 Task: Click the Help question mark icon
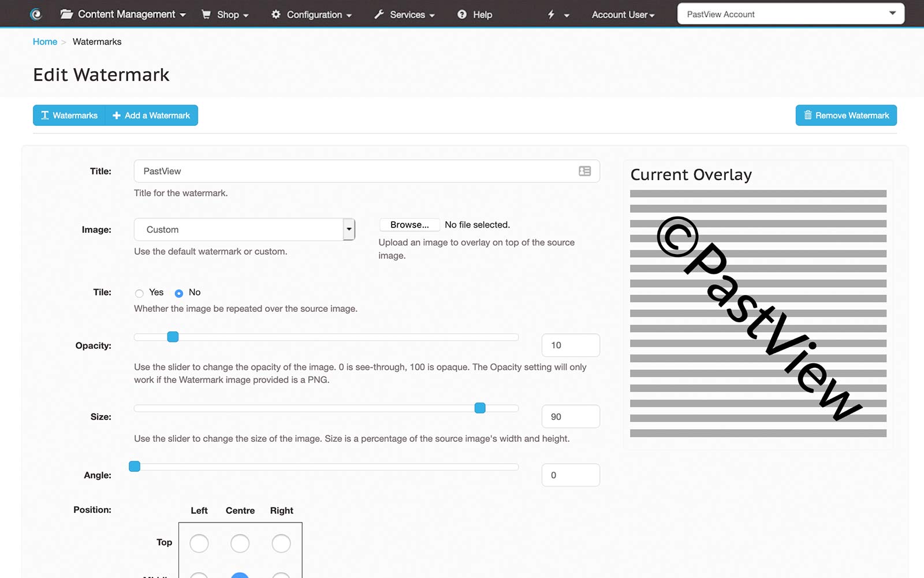point(462,14)
